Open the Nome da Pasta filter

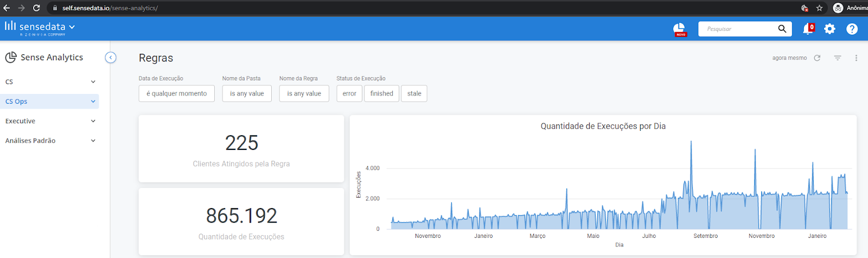247,93
